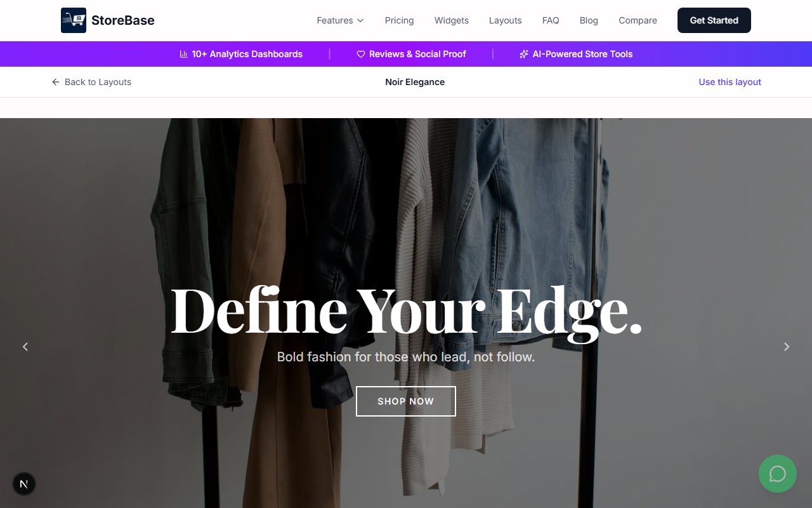Click the analytics bar chart icon

click(x=184, y=54)
